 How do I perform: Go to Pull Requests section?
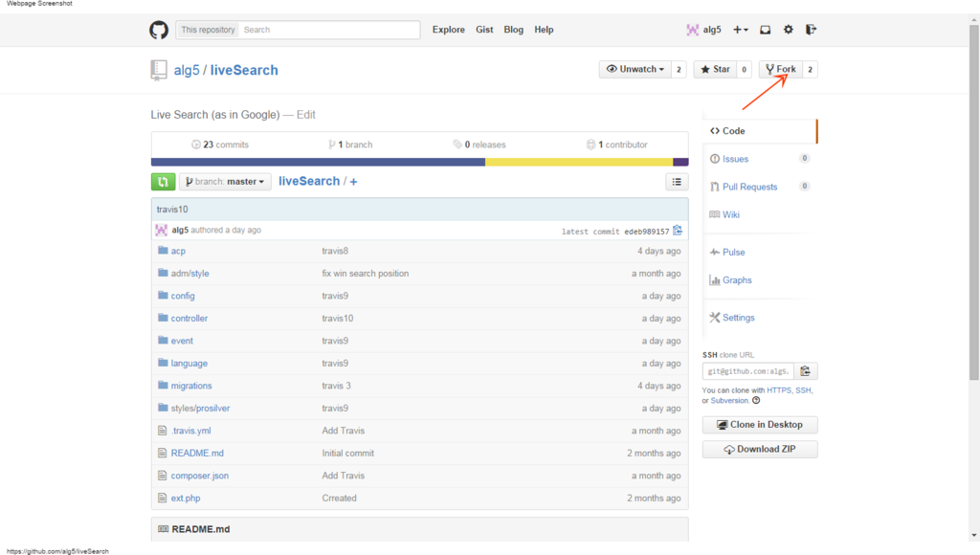(x=749, y=187)
